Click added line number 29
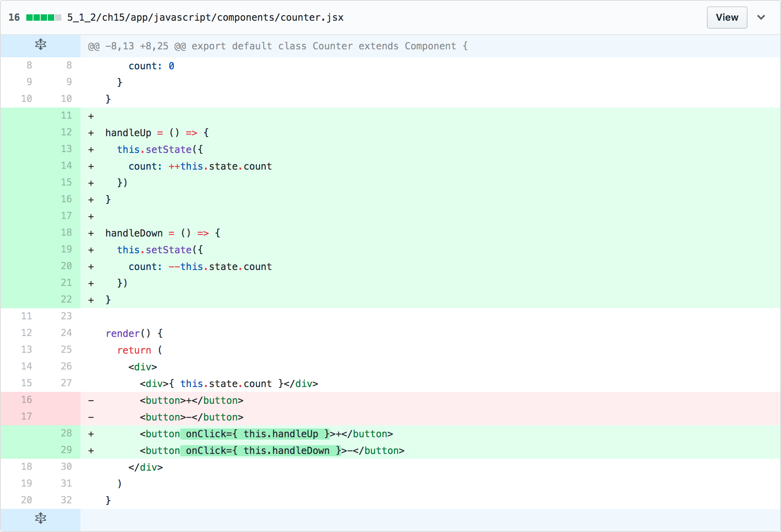The width and height of the screenshot is (781, 532). coord(66,450)
